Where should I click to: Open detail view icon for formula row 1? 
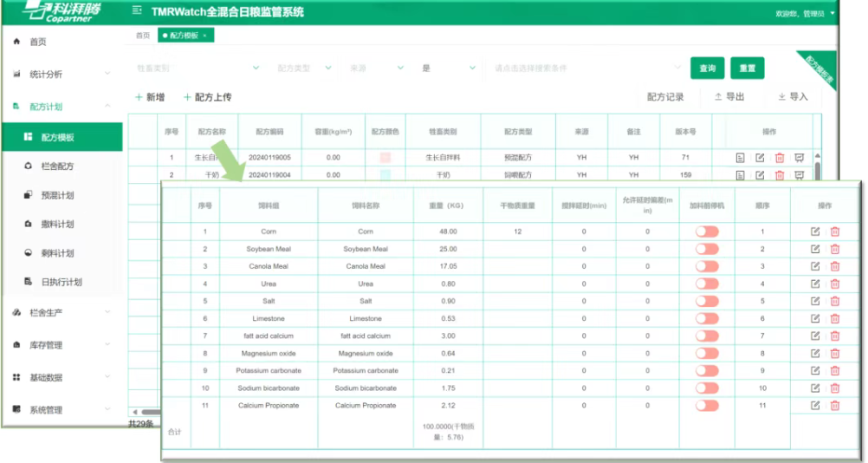[x=741, y=158]
